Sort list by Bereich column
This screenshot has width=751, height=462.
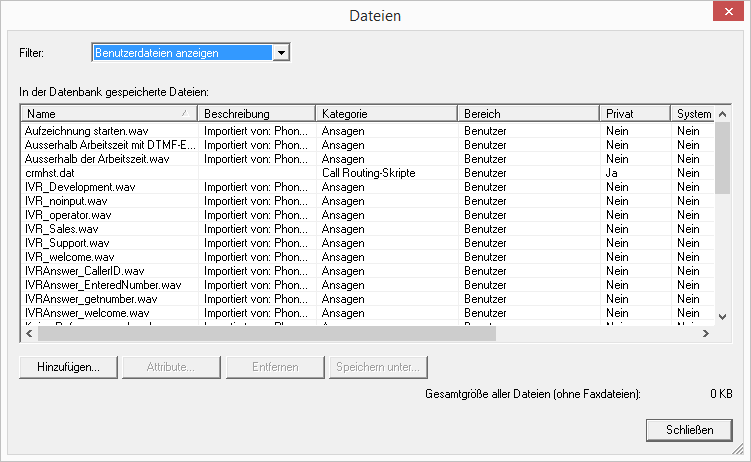click(528, 114)
